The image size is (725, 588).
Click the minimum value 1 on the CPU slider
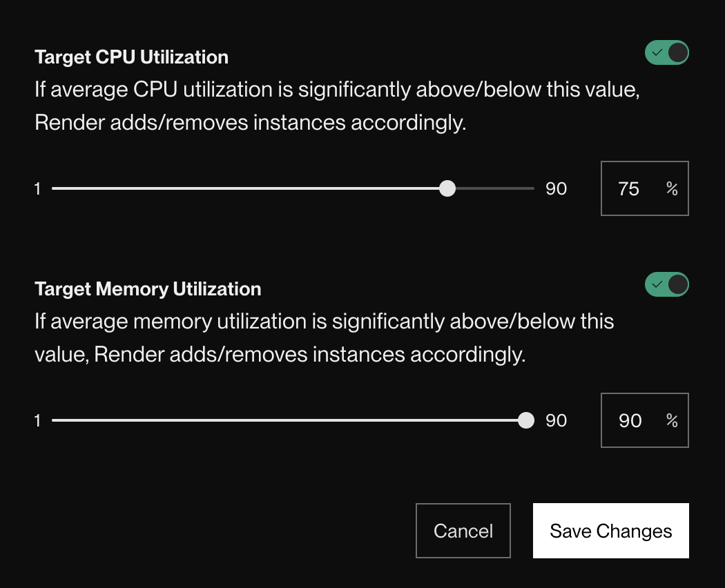(38, 188)
